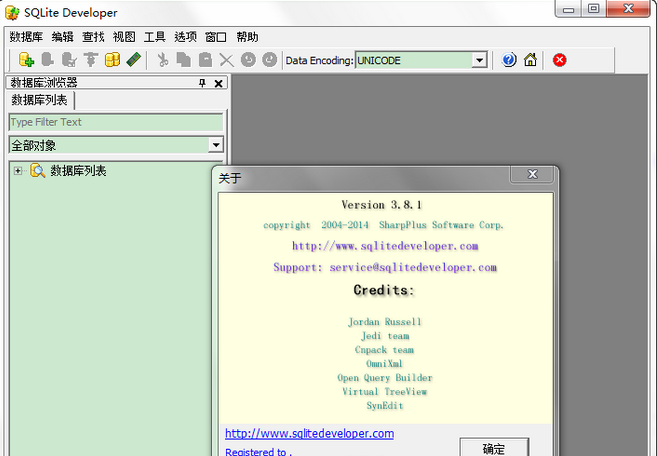This screenshot has height=456, width=657.
Task: Open the 视图 menu
Action: 124,37
